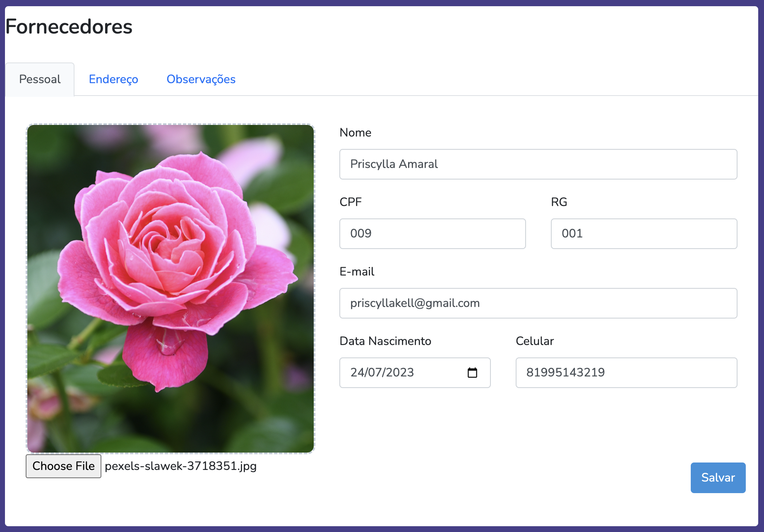
Task: Click the pexels-slawek-3718351.jpg file name
Action: point(180,466)
